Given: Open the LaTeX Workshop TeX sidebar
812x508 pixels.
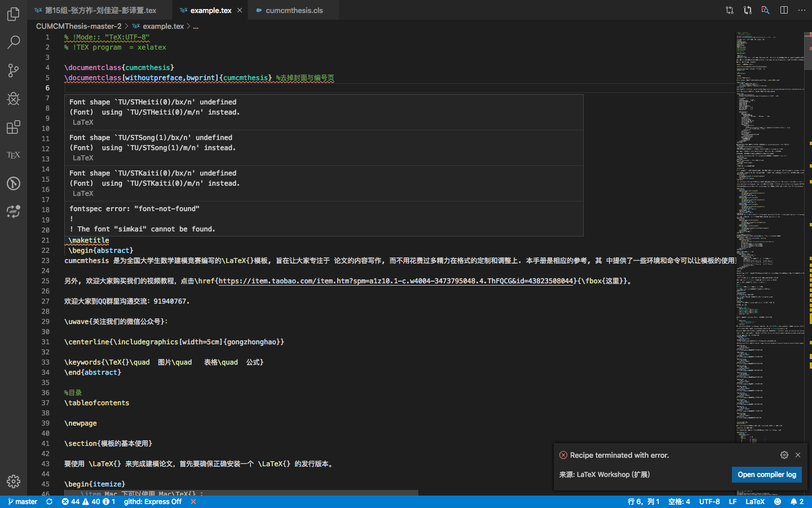Looking at the screenshot, I should [x=14, y=155].
